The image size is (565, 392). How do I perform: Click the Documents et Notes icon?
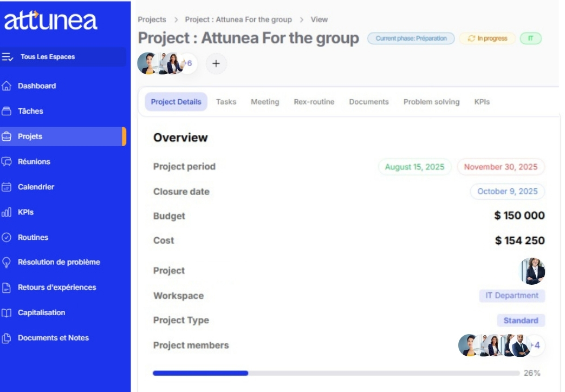(x=7, y=338)
